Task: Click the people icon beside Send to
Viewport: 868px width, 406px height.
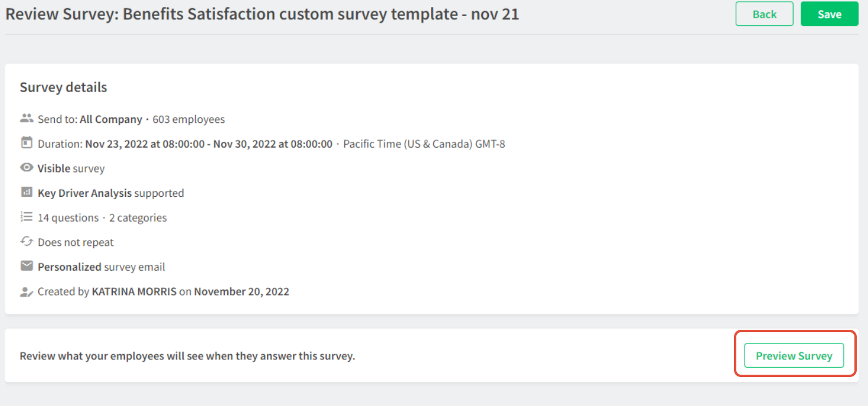Action: (27, 118)
